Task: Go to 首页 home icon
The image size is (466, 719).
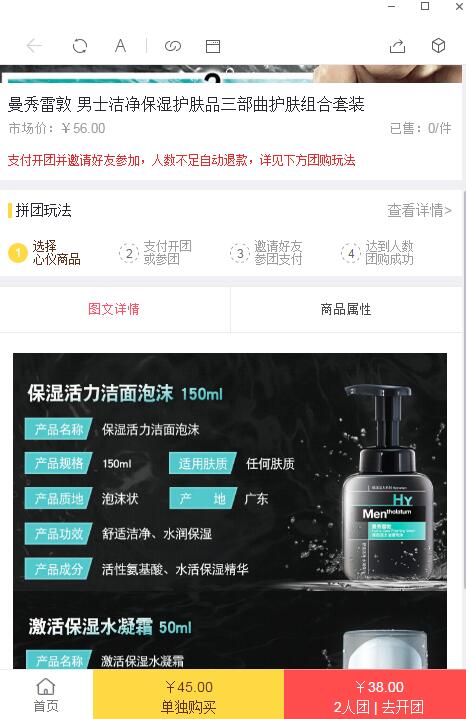Action: click(x=46, y=695)
